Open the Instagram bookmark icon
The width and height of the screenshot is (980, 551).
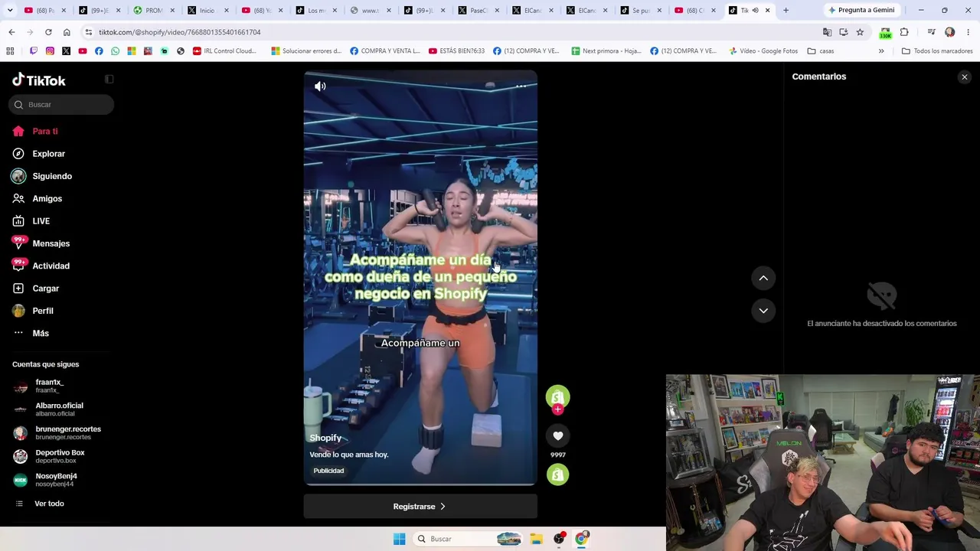pos(50,51)
